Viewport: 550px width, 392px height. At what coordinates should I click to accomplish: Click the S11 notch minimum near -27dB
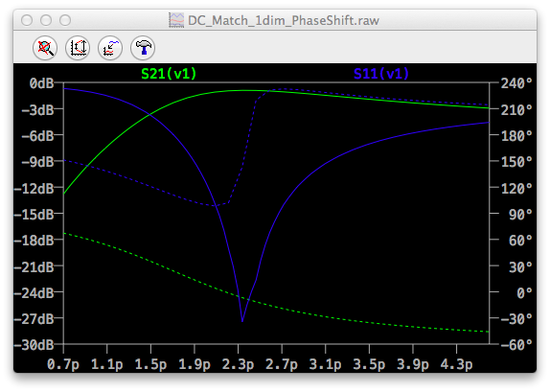pos(242,320)
